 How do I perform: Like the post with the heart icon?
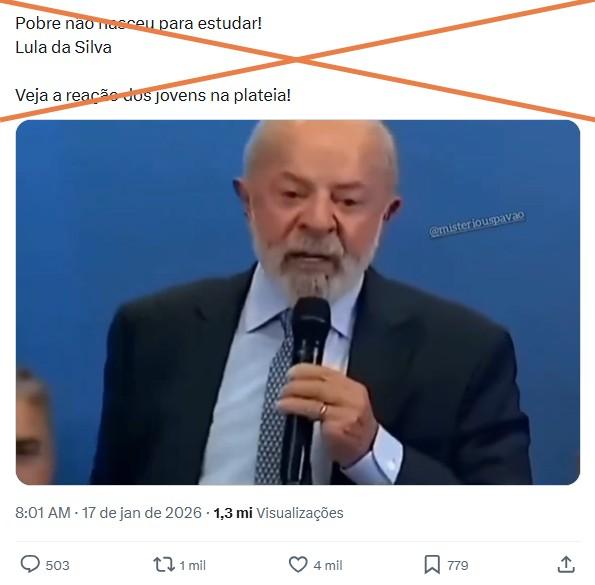tap(298, 565)
